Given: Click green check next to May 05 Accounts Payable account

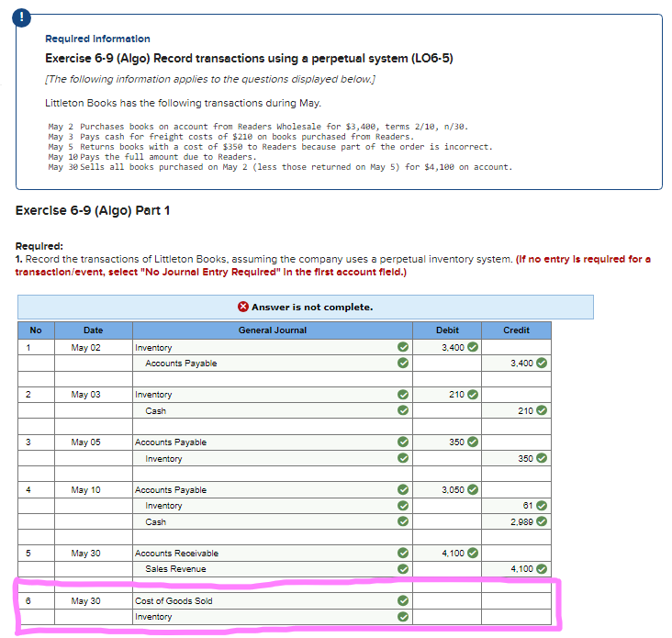Looking at the screenshot, I should tap(403, 442).
